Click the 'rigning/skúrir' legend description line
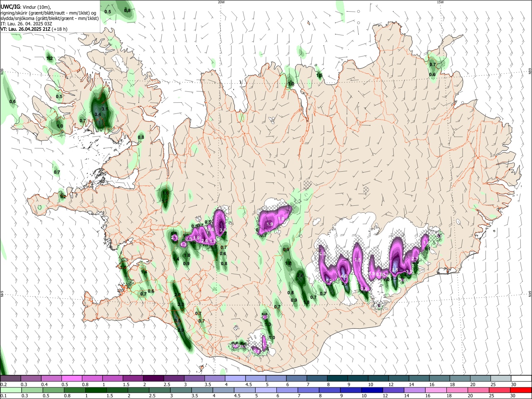 [48, 13]
